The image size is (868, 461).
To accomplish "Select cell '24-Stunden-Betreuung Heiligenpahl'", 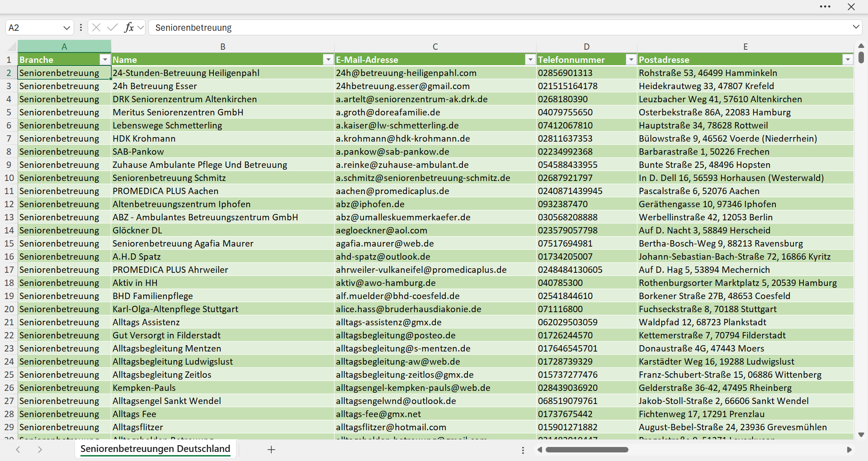I will 223,73.
